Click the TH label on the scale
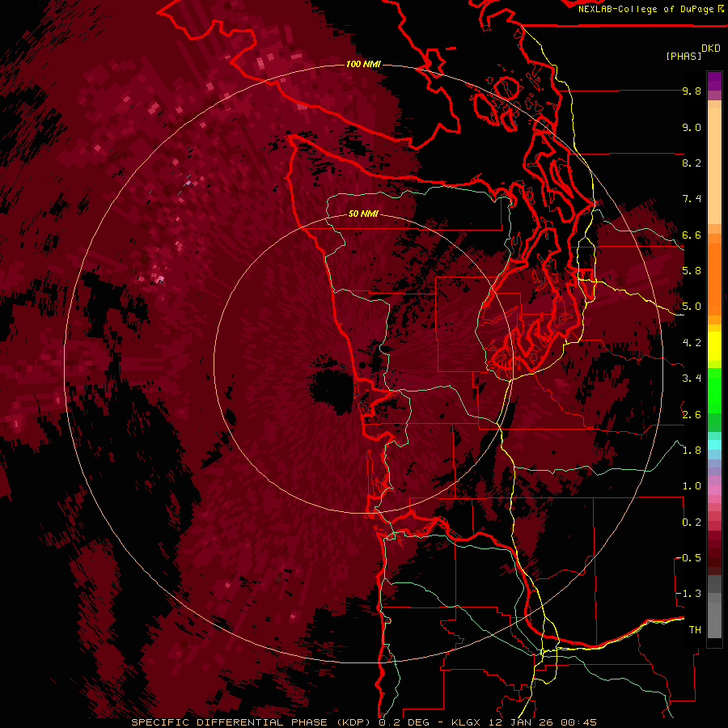The image size is (728, 728). (695, 630)
